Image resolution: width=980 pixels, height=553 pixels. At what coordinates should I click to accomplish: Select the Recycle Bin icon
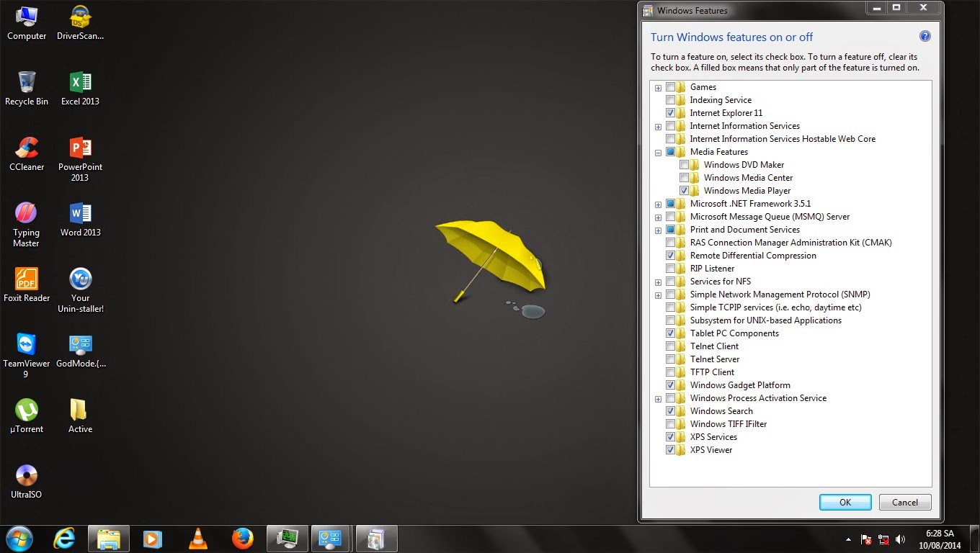27,89
